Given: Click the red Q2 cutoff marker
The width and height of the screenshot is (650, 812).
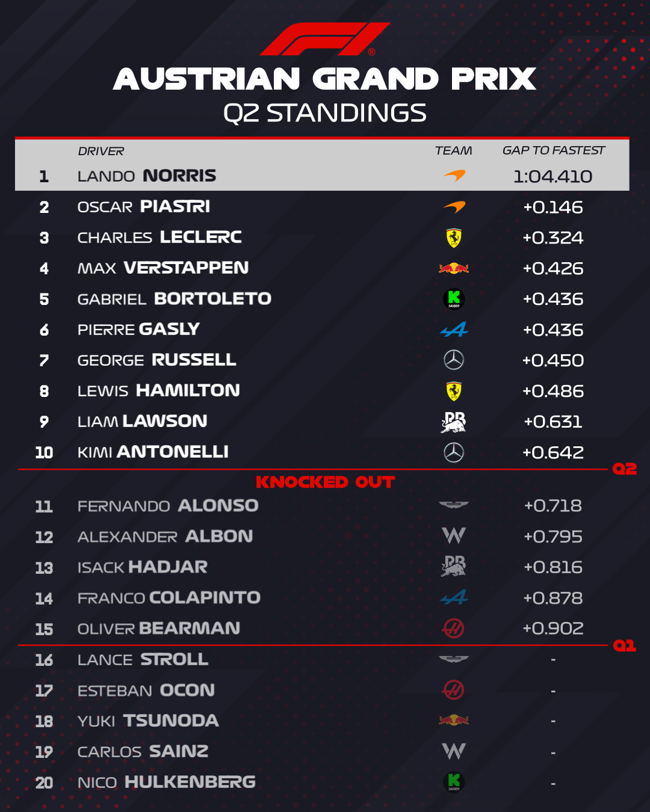Looking at the screenshot, I should point(624,469).
